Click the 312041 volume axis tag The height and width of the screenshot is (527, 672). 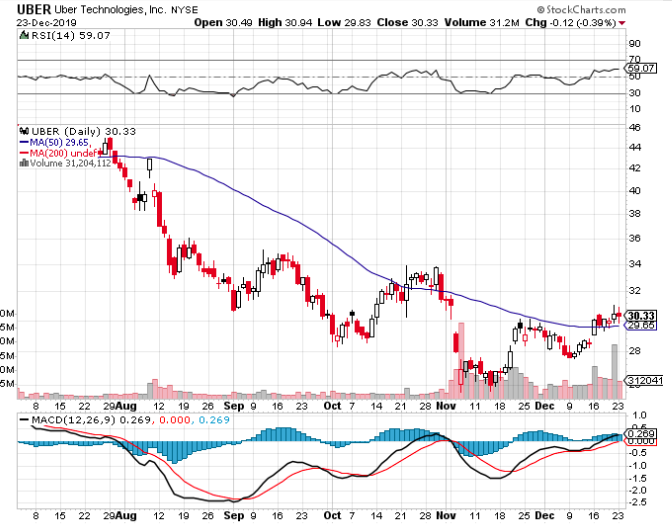click(644, 380)
